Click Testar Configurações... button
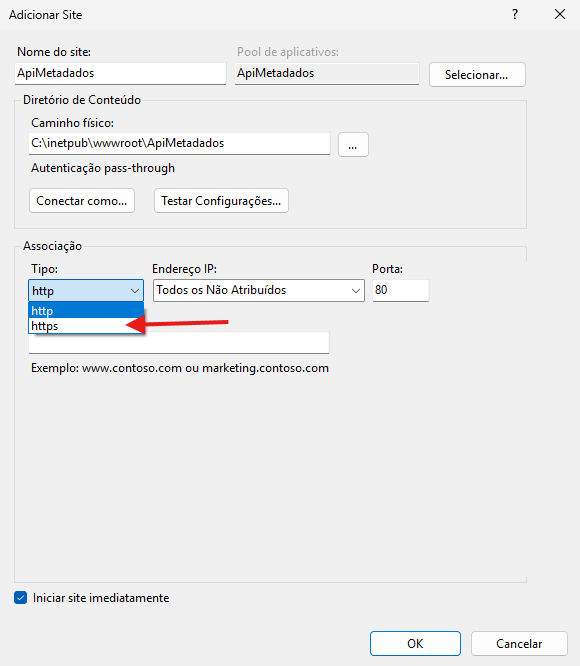This screenshot has width=580, height=666. (x=221, y=200)
